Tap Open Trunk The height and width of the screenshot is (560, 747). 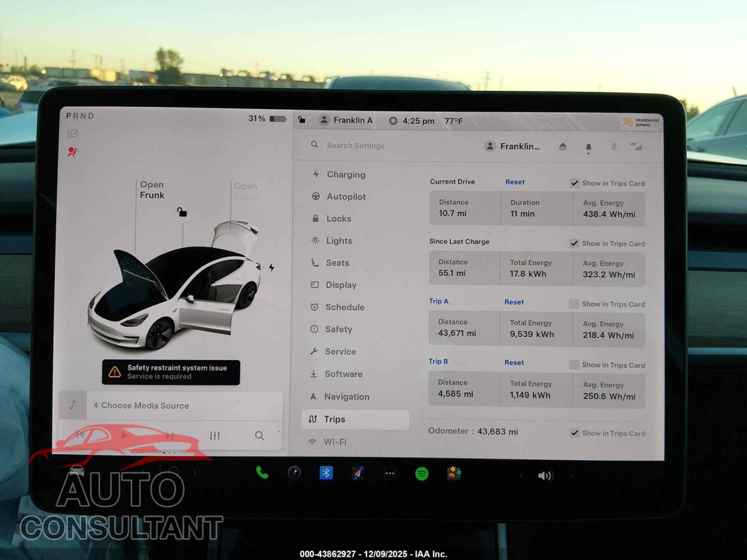[x=246, y=192]
